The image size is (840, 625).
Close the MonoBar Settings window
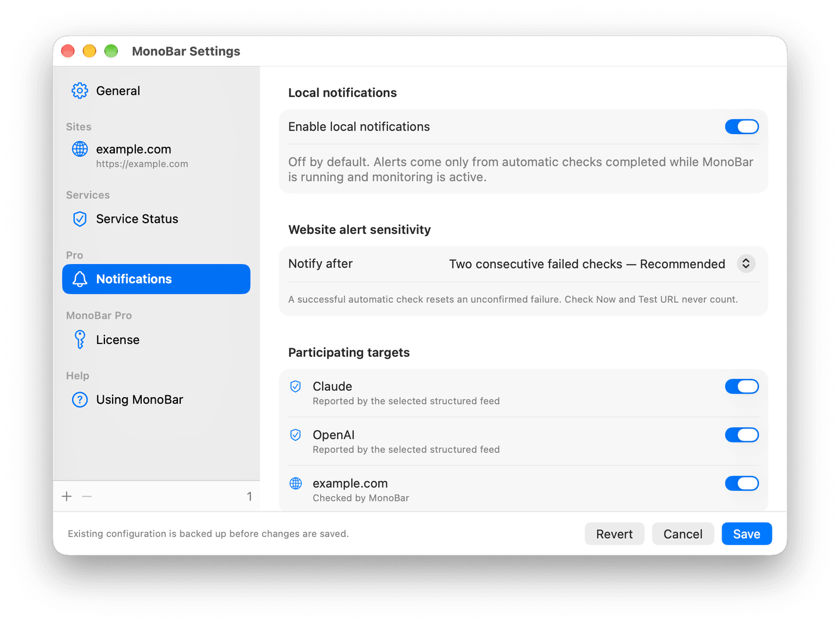[x=68, y=51]
